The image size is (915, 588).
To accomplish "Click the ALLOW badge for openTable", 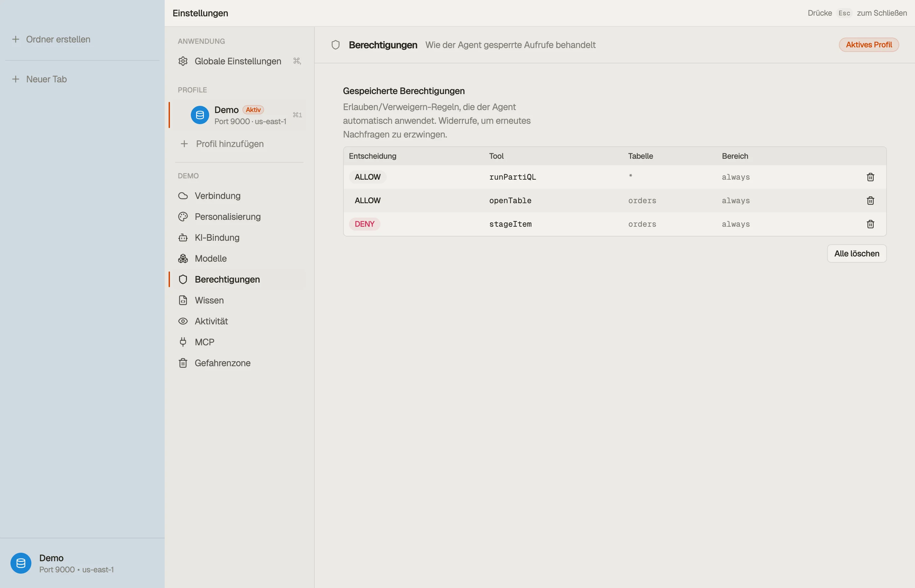I will point(367,201).
